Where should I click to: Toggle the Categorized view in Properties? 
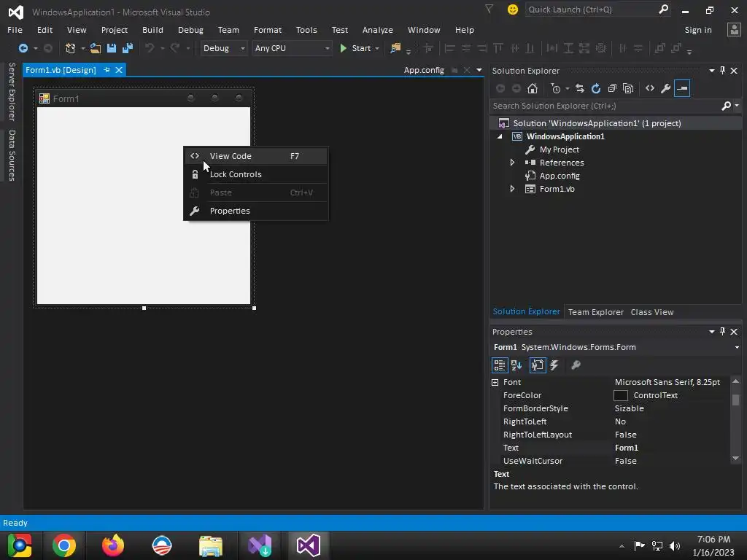point(499,365)
